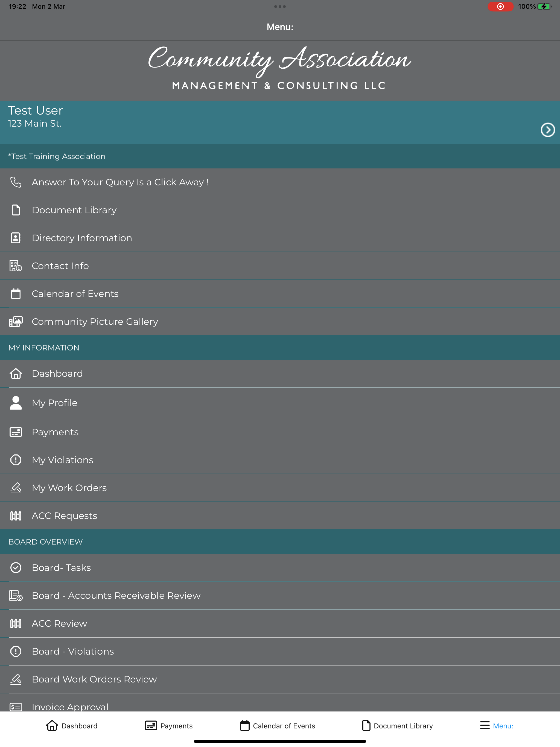Tap the phone icon beside Answer To Your Query
The height and width of the screenshot is (747, 560).
coord(16,182)
